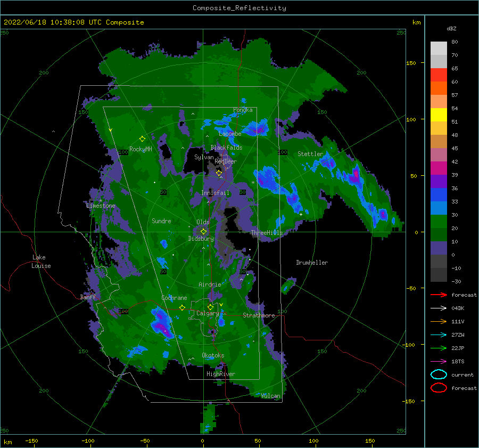
Task: Click the RockyMH label
Action: (x=141, y=149)
